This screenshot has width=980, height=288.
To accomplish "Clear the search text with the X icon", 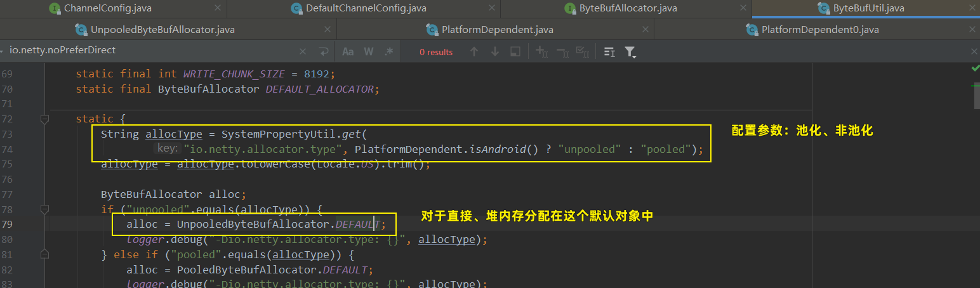I will [x=303, y=51].
